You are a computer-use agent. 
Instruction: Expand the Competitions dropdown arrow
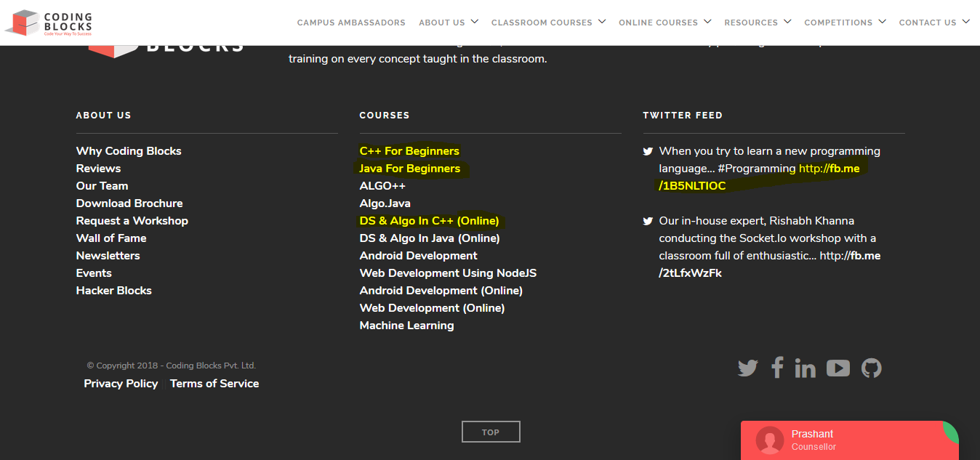click(x=882, y=22)
